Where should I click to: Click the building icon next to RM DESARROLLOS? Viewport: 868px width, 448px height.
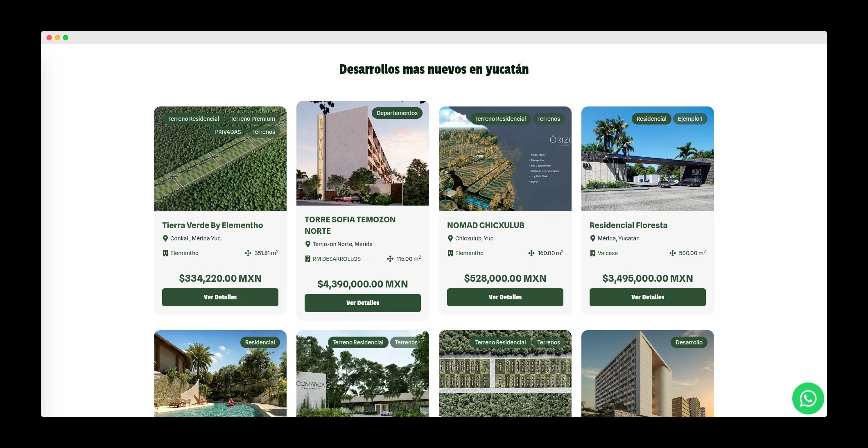click(x=307, y=258)
